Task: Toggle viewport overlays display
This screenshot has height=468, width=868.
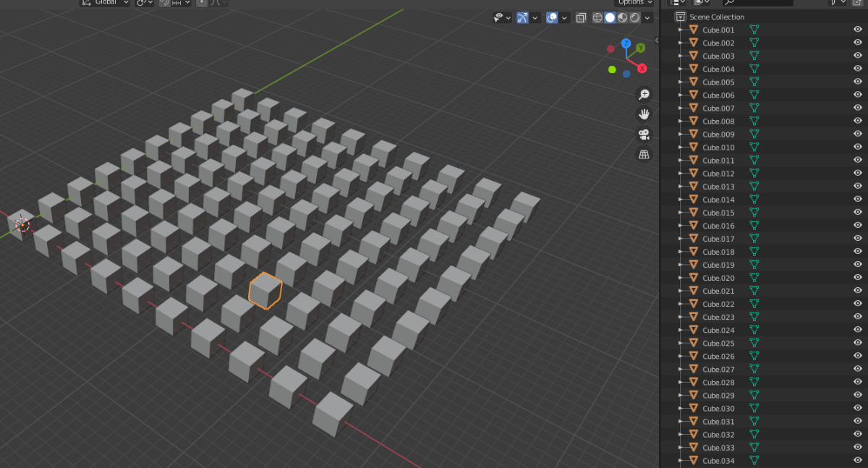Action: pyautogui.click(x=552, y=17)
